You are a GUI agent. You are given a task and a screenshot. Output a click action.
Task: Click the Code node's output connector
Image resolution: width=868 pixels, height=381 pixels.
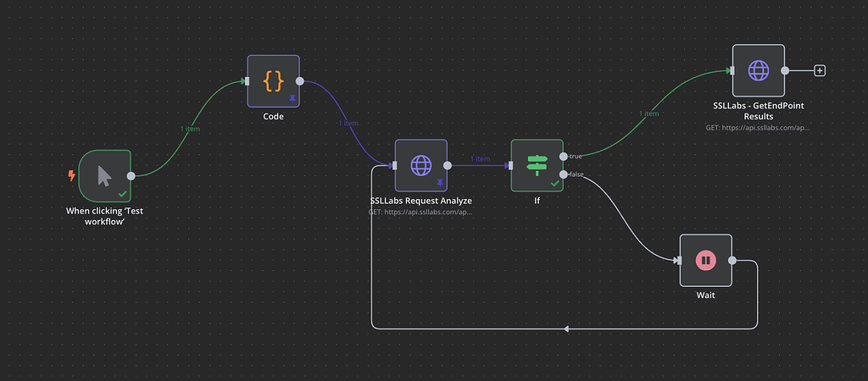[299, 81]
